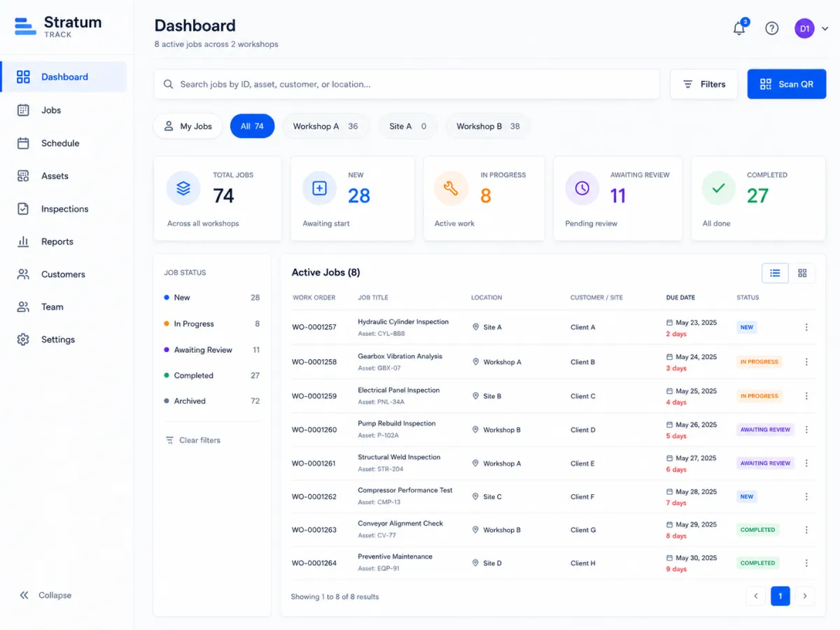The width and height of the screenshot is (840, 630).
Task: Click Site C location on WO-0001262
Action: [x=487, y=496]
